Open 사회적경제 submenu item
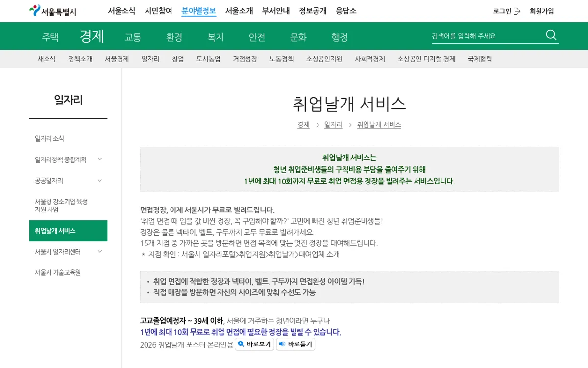This screenshot has width=588, height=368. [370, 59]
